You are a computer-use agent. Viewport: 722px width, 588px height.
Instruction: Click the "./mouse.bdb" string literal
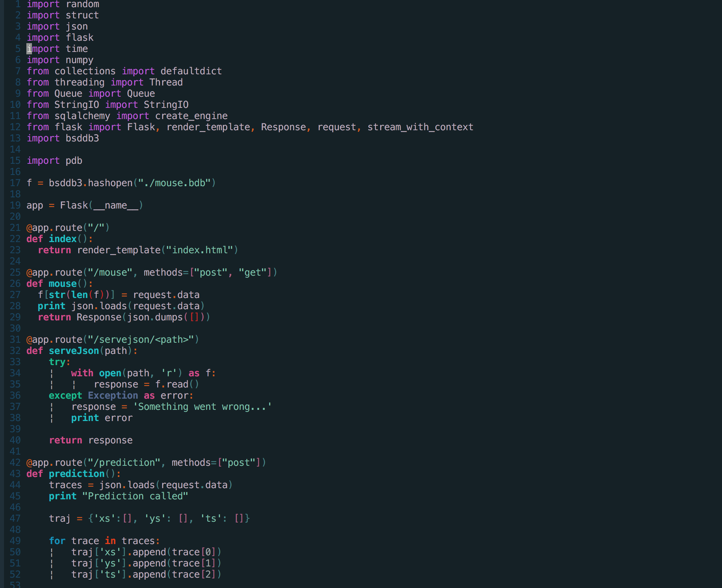pos(175,183)
